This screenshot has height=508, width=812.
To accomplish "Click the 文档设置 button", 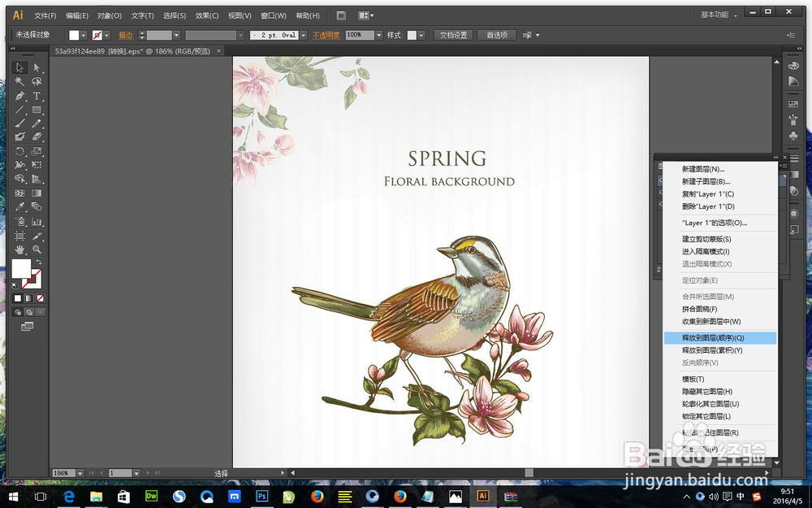I will (453, 35).
